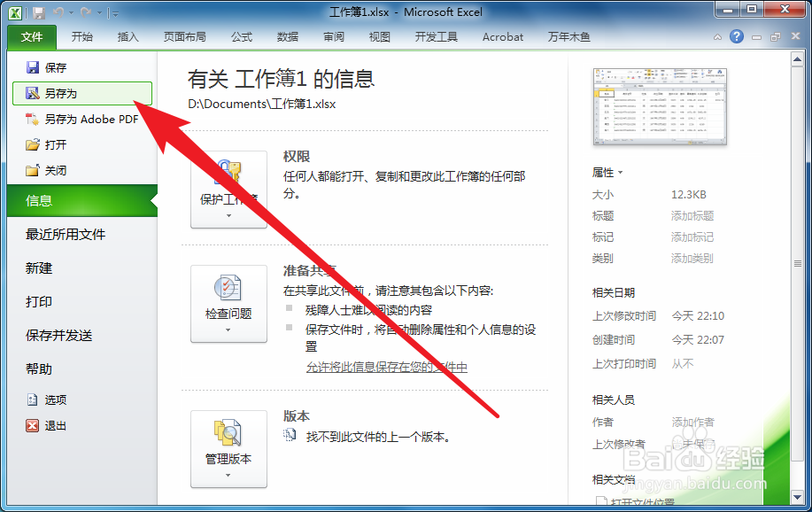Open 打印 (Print) from the sidebar
Image resolution: width=812 pixels, height=512 pixels.
[x=38, y=301]
